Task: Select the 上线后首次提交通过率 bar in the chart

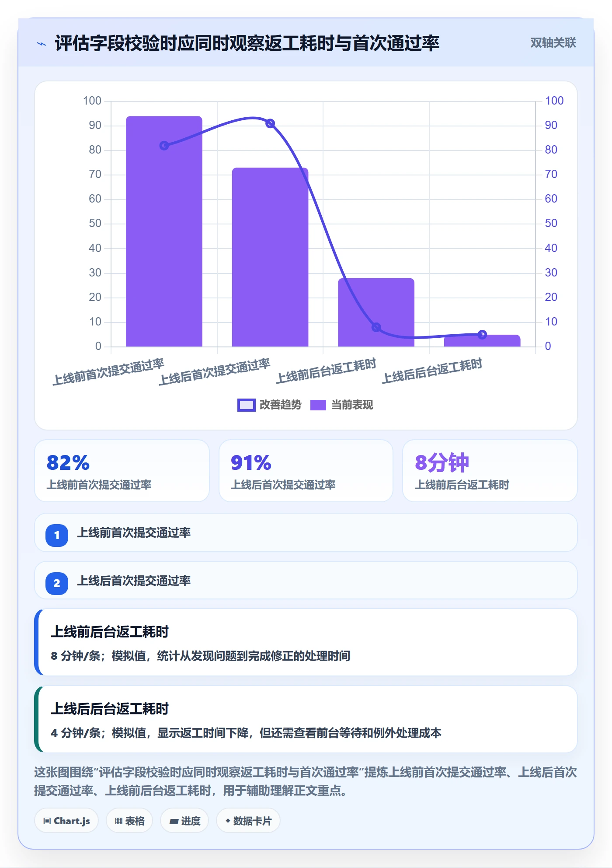Action: tap(270, 257)
